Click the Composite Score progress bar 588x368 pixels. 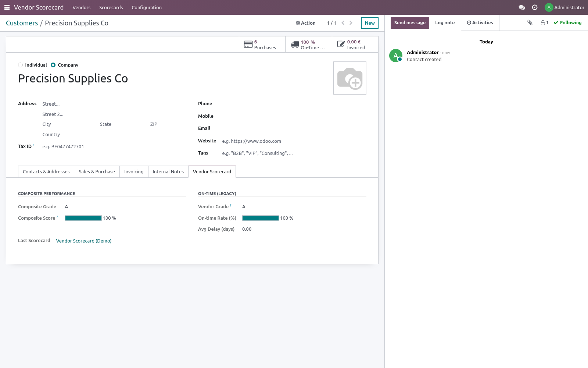[x=83, y=218]
